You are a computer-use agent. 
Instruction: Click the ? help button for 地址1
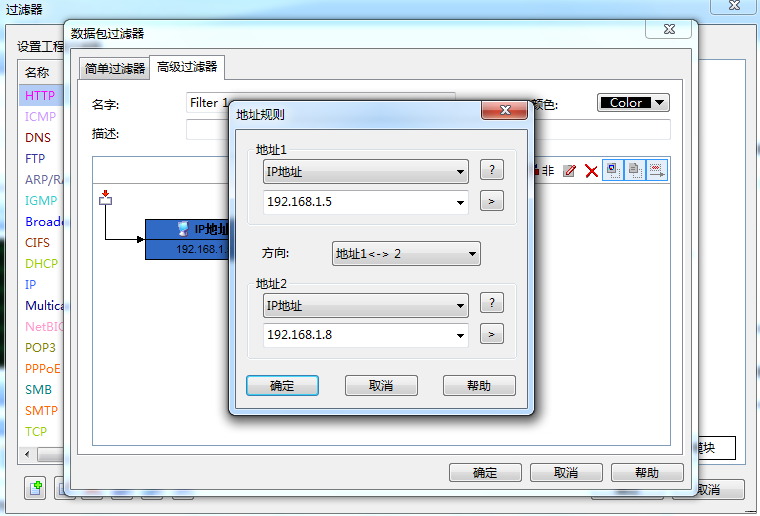coord(491,170)
